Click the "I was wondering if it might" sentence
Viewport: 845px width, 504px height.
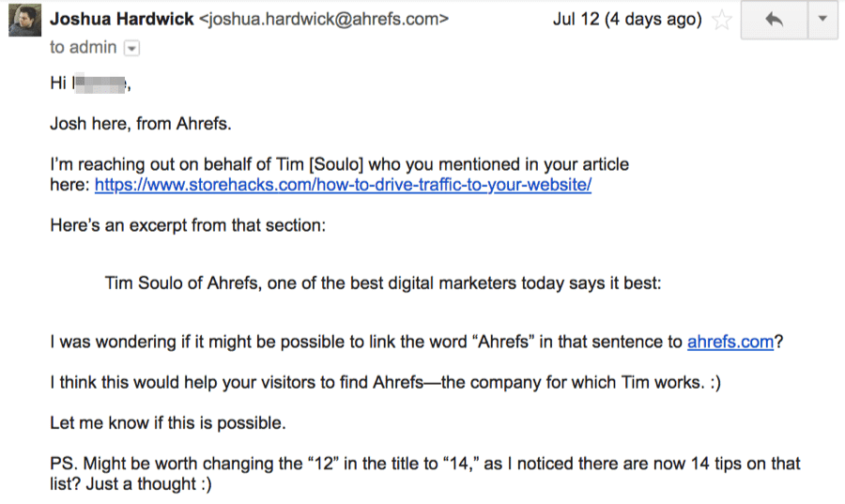point(366,343)
